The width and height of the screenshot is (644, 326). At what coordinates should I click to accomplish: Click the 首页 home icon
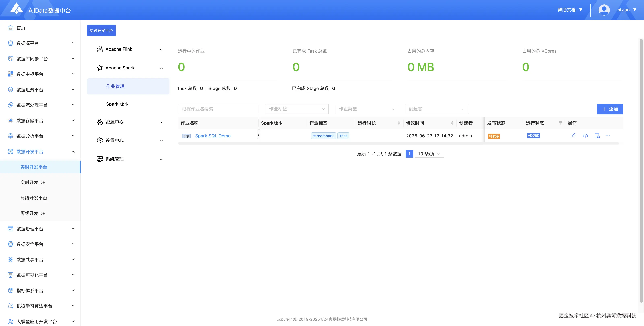coord(10,28)
